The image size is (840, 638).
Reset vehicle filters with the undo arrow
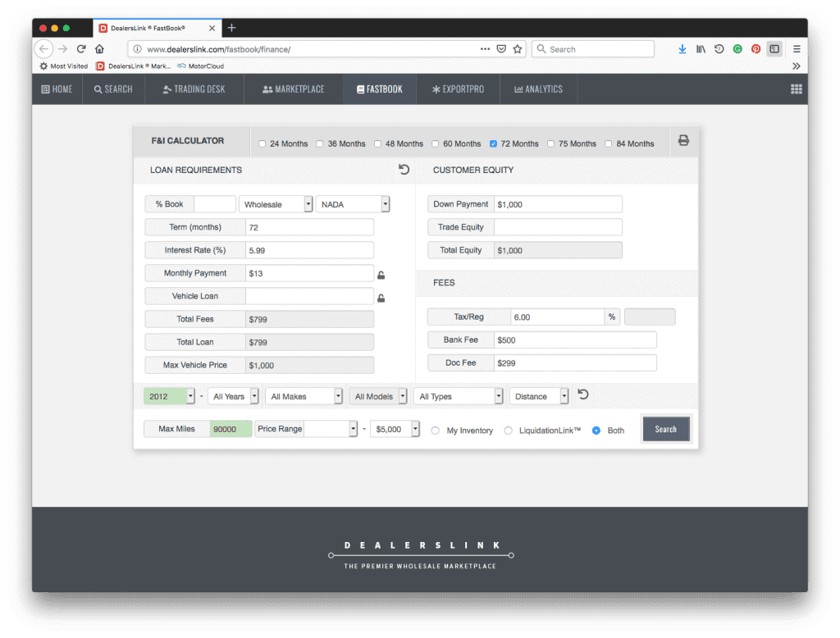pos(583,394)
